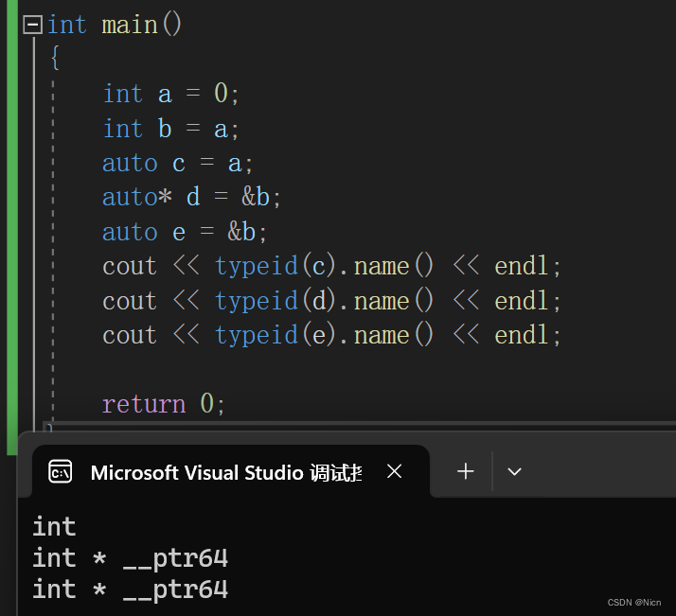Click the first console output line 'int'
Image resolution: width=676 pixels, height=616 pixels.
coord(54,526)
